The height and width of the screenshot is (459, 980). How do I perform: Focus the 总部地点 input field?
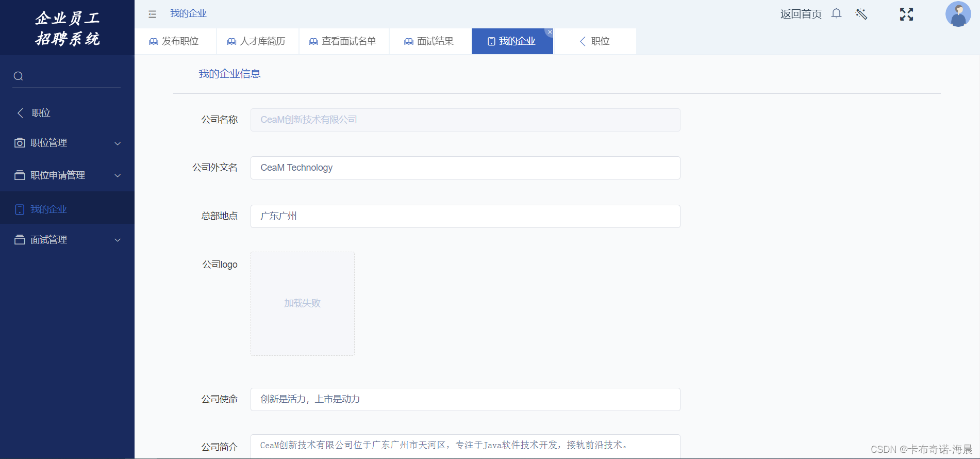pyautogui.click(x=465, y=216)
